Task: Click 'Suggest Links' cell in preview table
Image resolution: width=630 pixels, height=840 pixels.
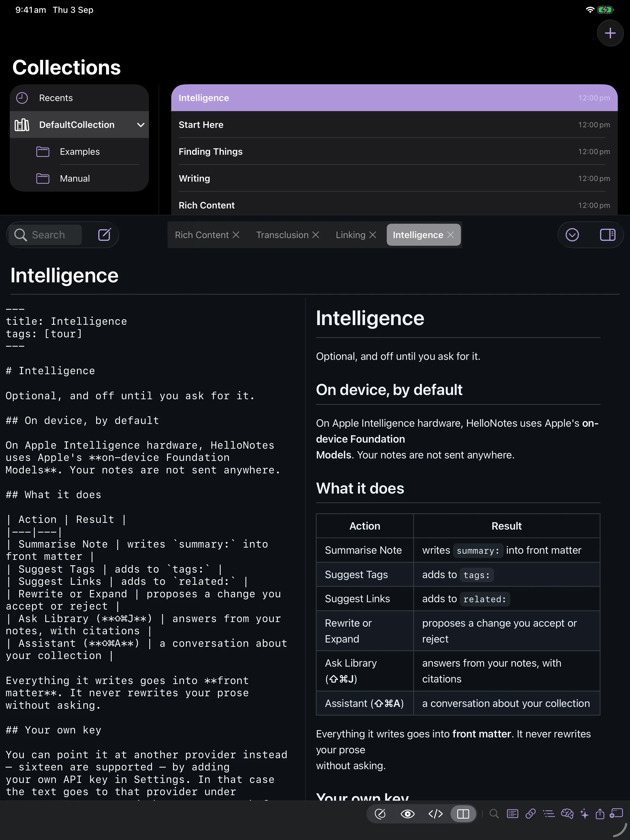Action: [x=364, y=599]
